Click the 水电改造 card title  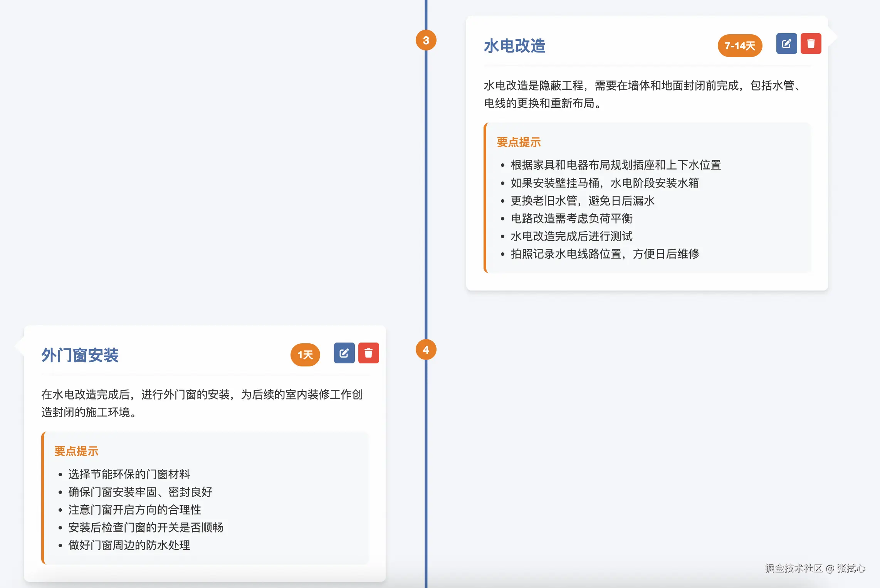514,46
